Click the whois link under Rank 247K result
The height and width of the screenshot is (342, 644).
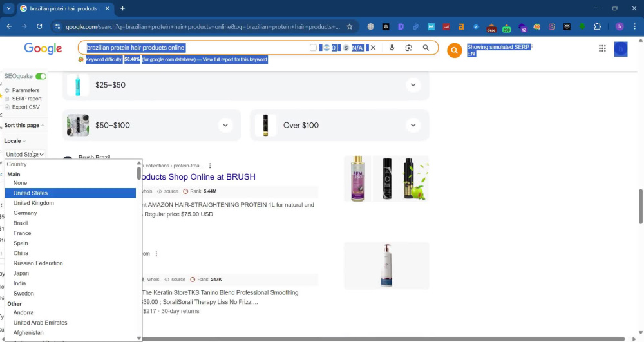pyautogui.click(x=153, y=279)
